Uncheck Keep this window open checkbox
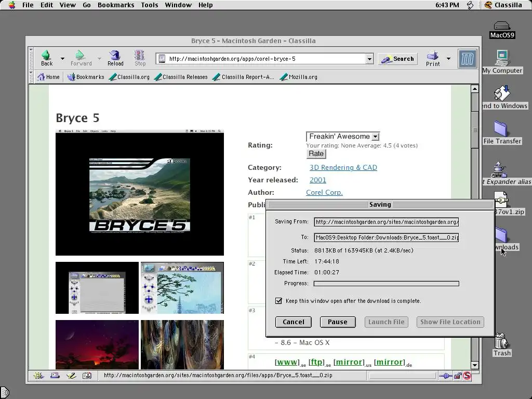Image resolution: width=532 pixels, height=399 pixels. (278, 301)
